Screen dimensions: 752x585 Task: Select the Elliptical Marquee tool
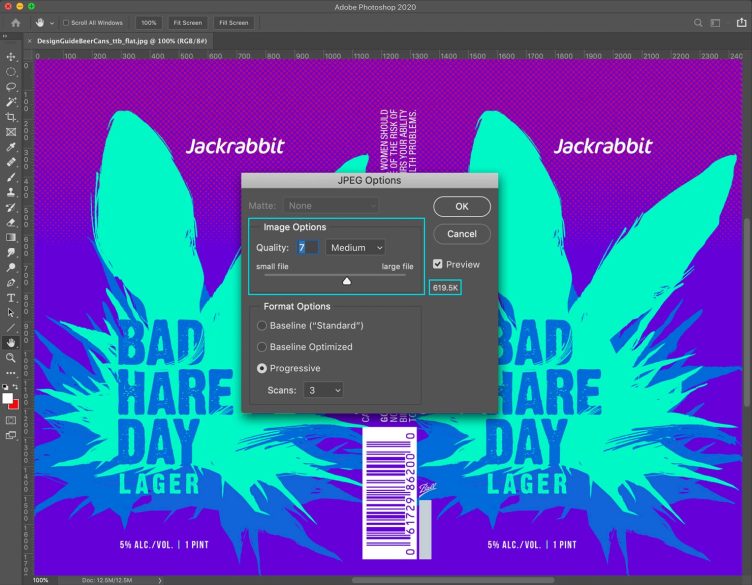pos(11,72)
